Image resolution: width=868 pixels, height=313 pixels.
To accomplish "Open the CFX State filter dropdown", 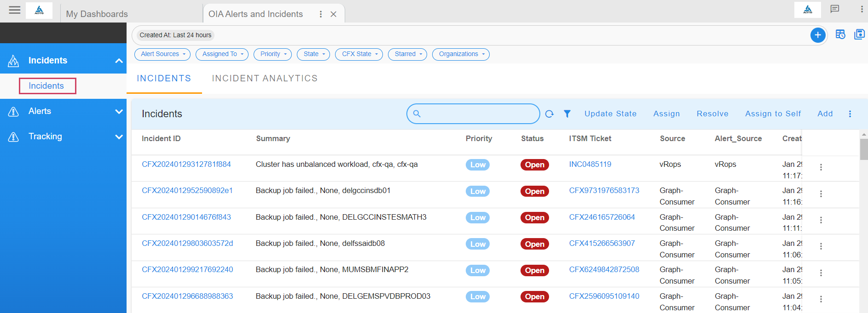I will [359, 54].
